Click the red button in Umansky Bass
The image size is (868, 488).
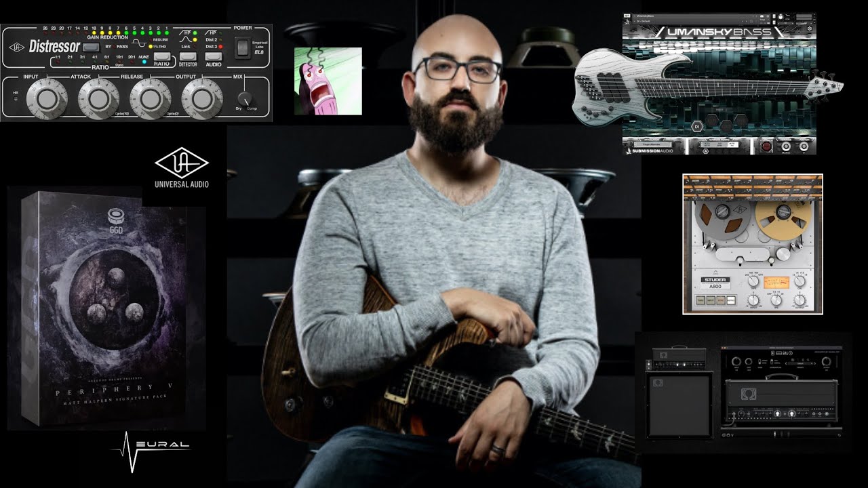(766, 146)
